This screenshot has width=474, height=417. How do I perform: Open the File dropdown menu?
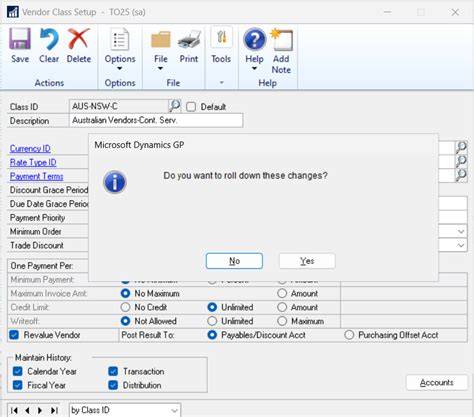(x=161, y=63)
